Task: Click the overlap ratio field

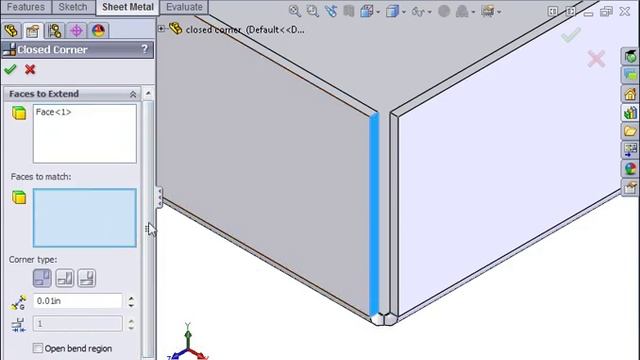Action: 78,324
